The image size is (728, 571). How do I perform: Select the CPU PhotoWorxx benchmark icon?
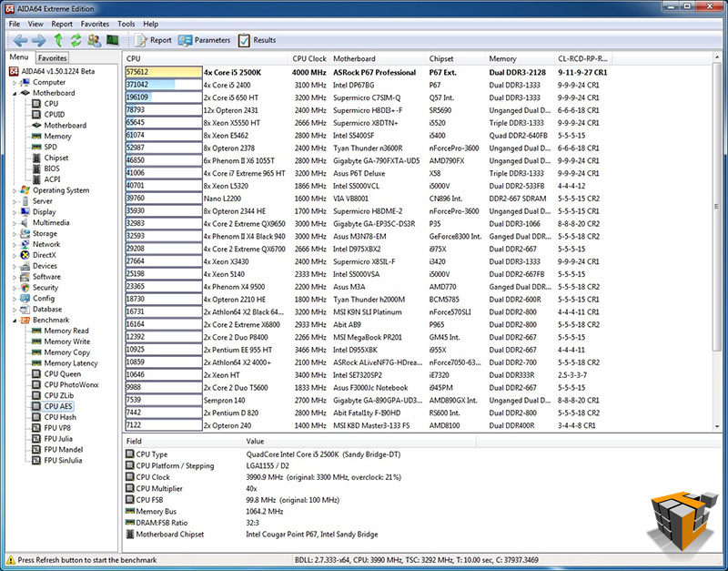point(36,384)
